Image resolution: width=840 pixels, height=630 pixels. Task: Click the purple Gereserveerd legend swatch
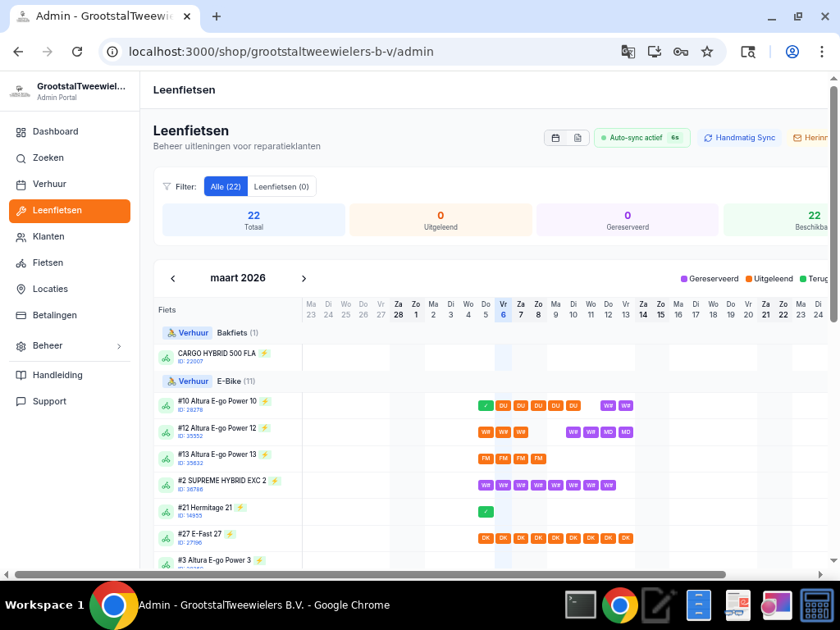pyautogui.click(x=683, y=278)
